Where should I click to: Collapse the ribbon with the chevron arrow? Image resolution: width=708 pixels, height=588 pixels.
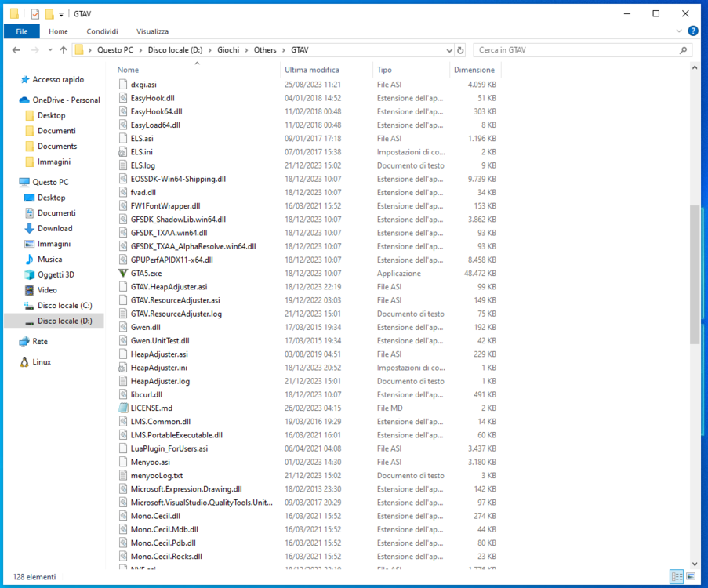pos(677,31)
